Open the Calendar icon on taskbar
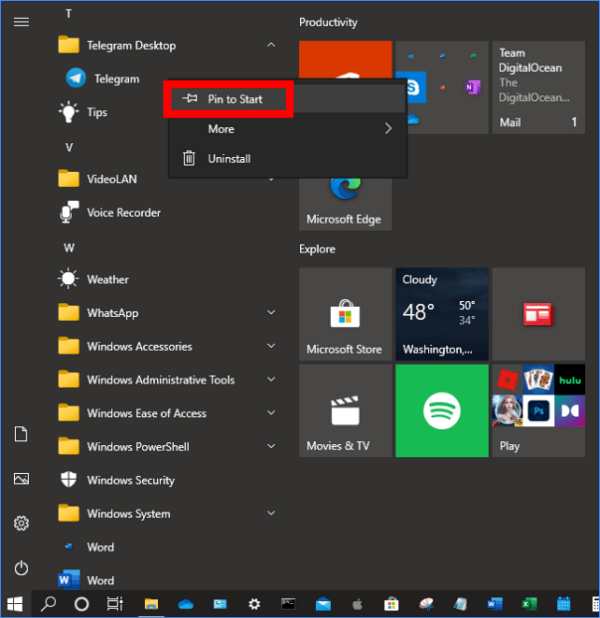 [x=564, y=603]
